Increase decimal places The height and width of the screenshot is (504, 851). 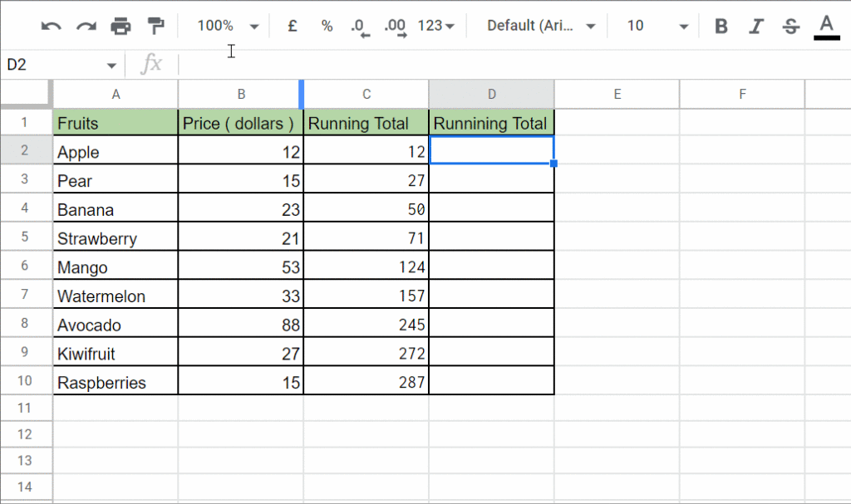(396, 25)
